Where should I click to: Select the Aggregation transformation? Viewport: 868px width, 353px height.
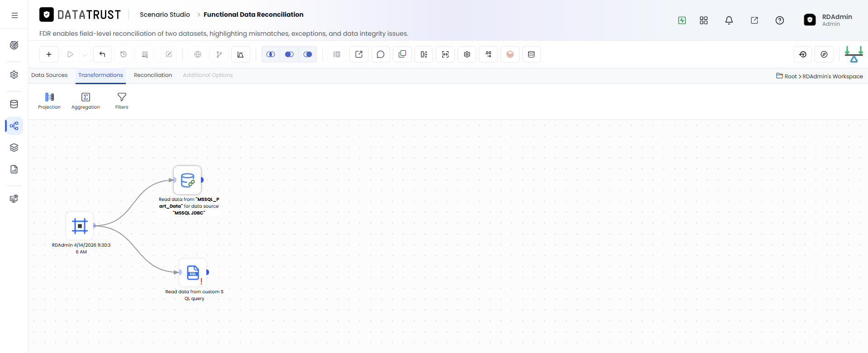pos(86,101)
